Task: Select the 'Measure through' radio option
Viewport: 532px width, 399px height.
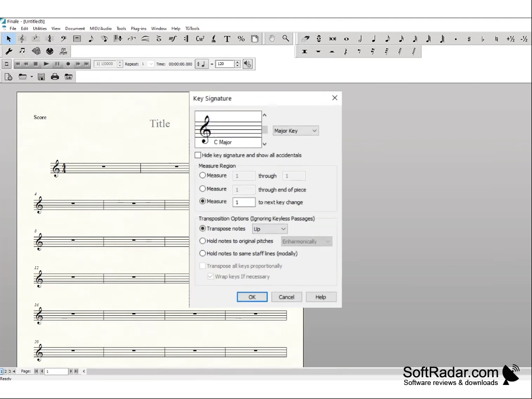Action: (202, 175)
